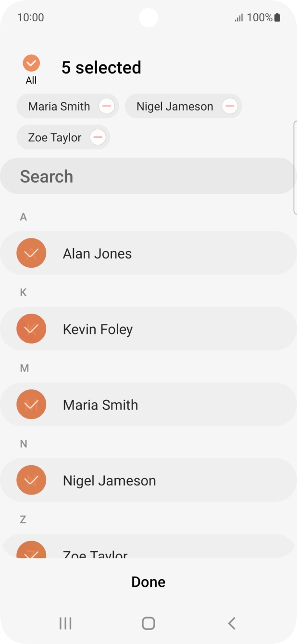Toggle the All selection checkbox
This screenshot has height=644, width=297.
tap(31, 63)
